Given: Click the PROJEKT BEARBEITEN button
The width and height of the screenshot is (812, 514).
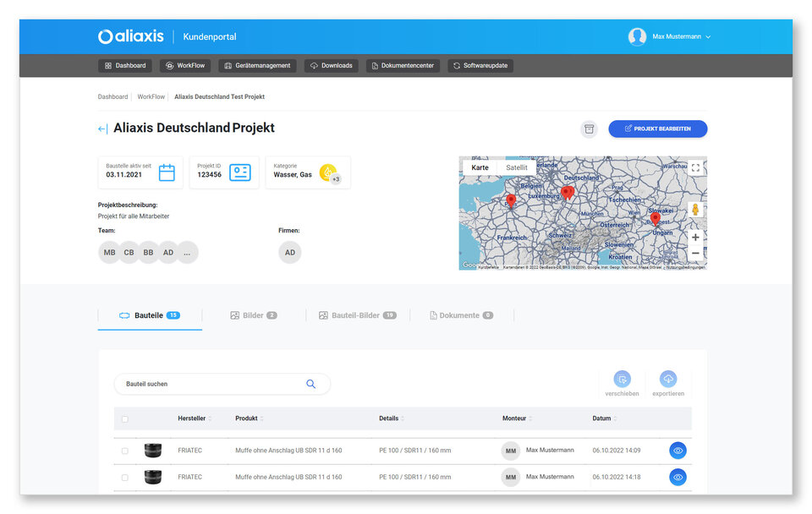Looking at the screenshot, I should pyautogui.click(x=658, y=128).
